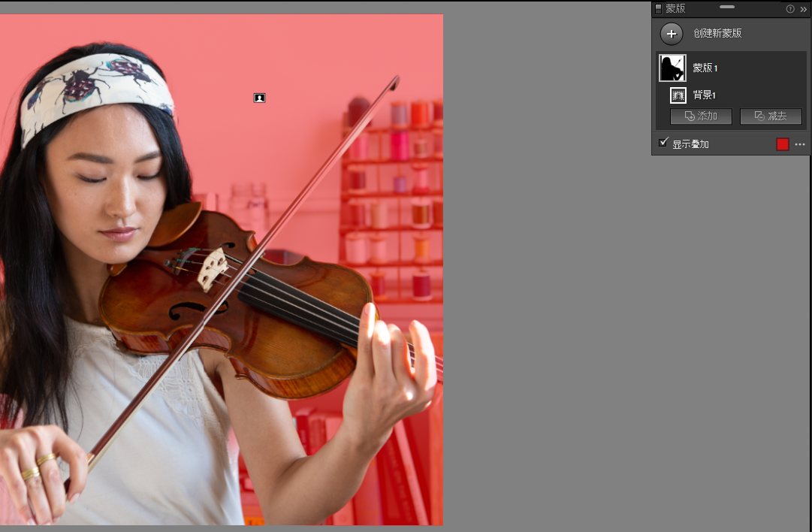The image size is (812, 532).
Task: Click the 蒙版 panel title text
Action: point(675,9)
